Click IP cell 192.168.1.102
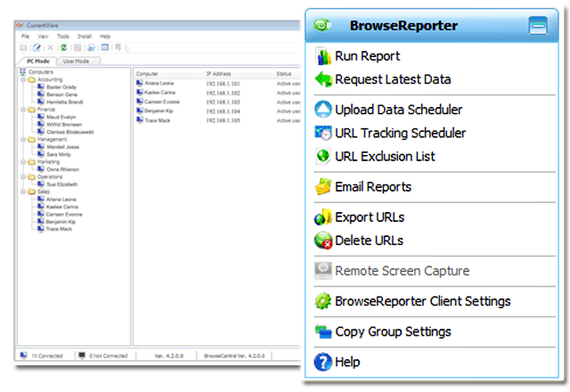This screenshot has height=392, width=570. tap(223, 93)
